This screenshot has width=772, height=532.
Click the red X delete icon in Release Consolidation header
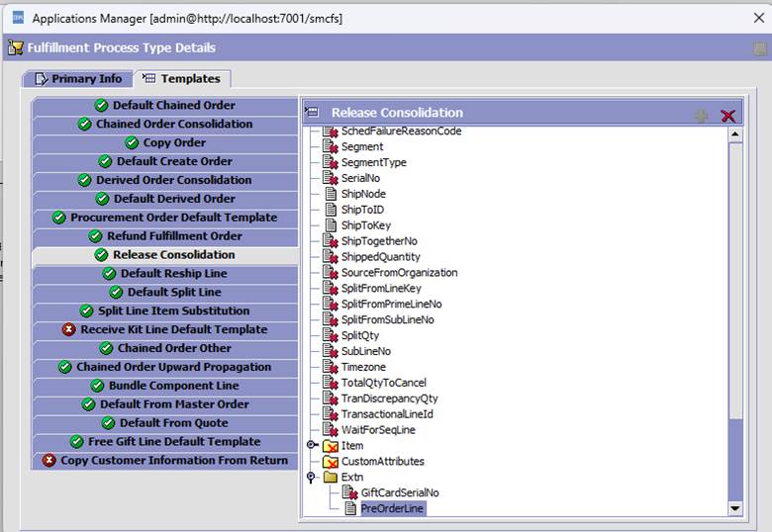tap(728, 115)
